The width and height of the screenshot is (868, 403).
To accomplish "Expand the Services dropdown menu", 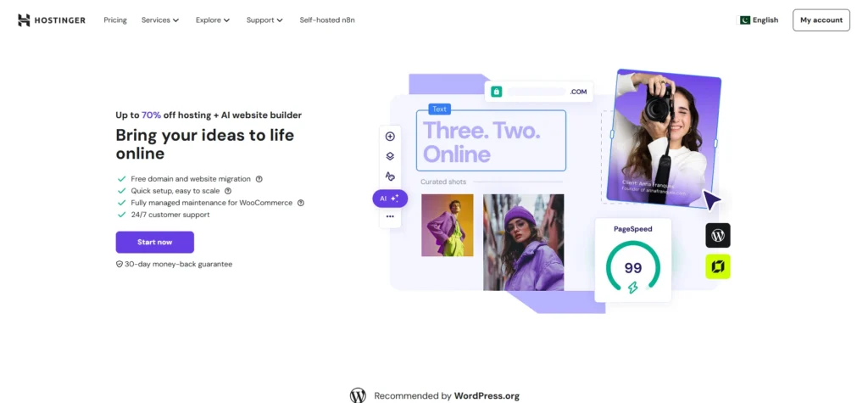I will click(160, 20).
